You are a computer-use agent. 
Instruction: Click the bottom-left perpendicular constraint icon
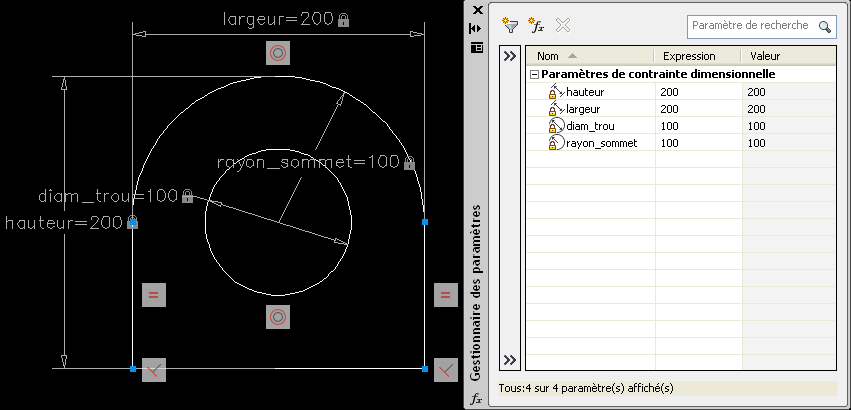coord(153,369)
